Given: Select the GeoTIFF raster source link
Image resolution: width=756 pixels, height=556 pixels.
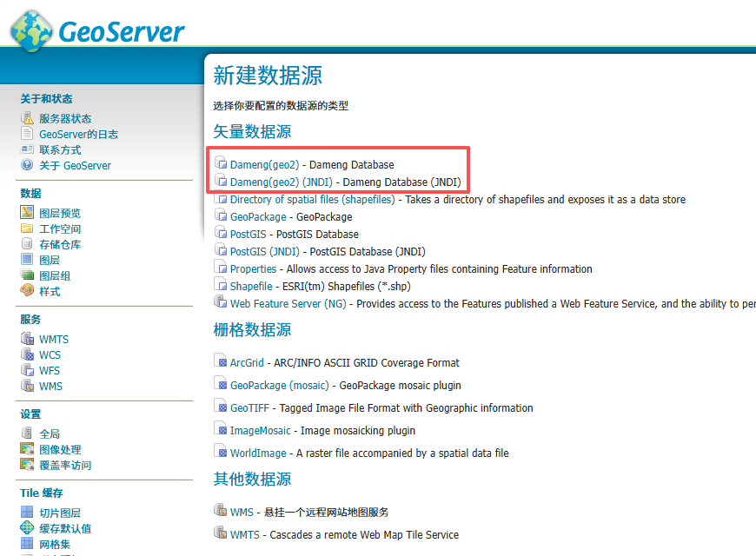Looking at the screenshot, I should coord(249,408).
